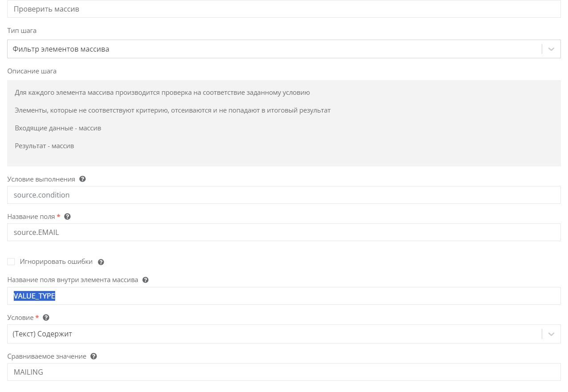Click into the VALUE_TYPE input field
Viewport: 568px width, 392px height.
pyautogui.click(x=284, y=296)
